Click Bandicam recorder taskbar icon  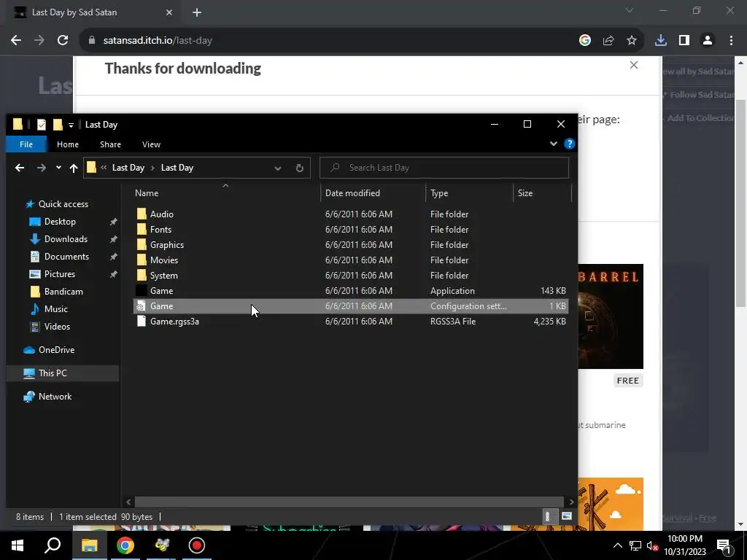coord(197,545)
